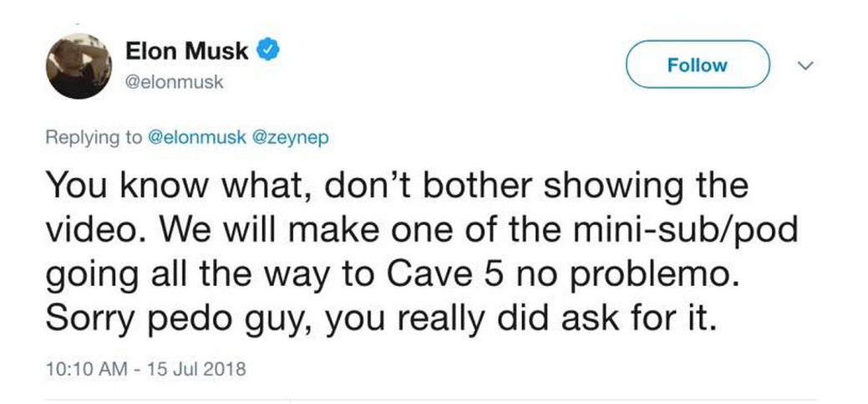This screenshot has height=404, width=868.
Task: Open @elonmusk mention in Replying to line
Action: pyautogui.click(x=197, y=137)
